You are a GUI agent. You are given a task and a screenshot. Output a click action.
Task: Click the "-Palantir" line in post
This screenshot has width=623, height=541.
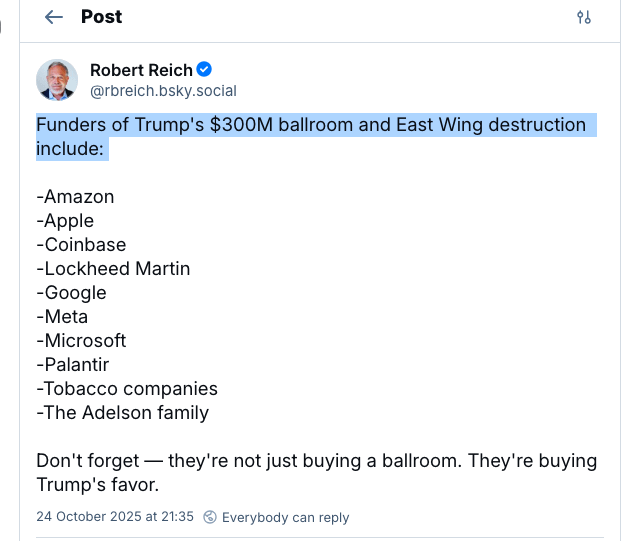click(x=73, y=365)
